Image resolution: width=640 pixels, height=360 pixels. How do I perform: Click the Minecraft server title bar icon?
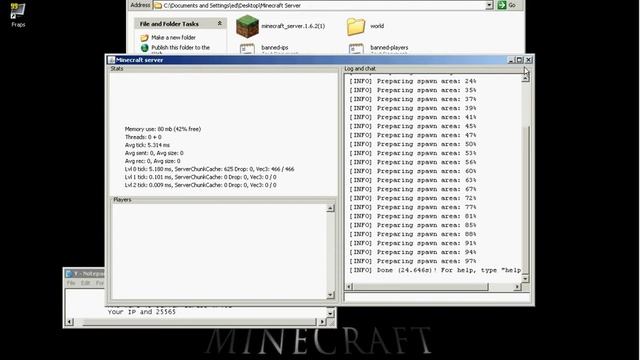point(111,60)
